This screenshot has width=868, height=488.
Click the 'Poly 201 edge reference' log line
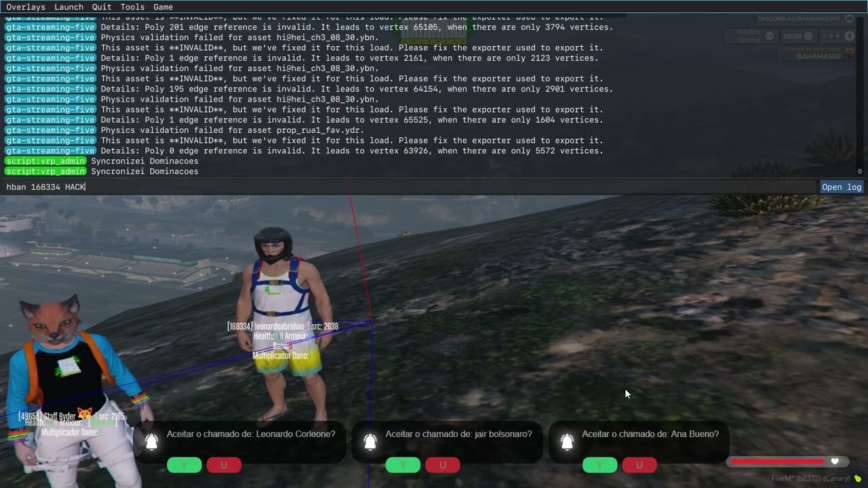[x=357, y=28]
